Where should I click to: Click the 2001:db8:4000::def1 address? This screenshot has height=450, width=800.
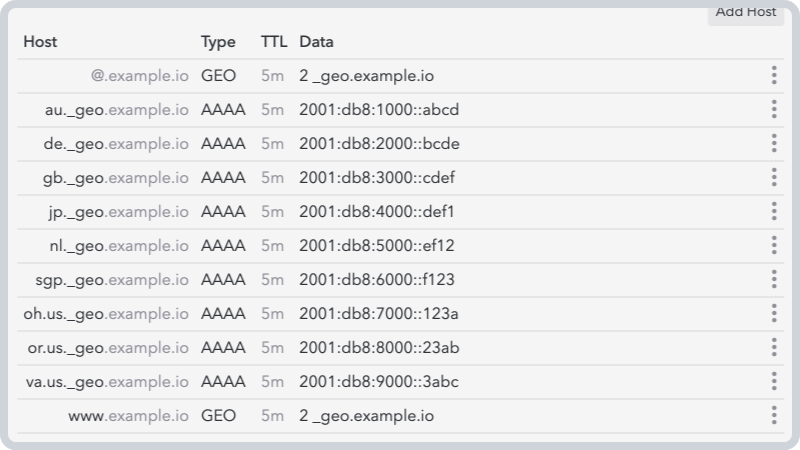click(377, 212)
